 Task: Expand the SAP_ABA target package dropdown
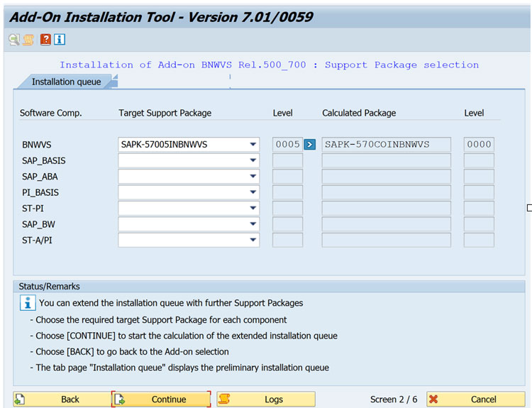(253, 176)
